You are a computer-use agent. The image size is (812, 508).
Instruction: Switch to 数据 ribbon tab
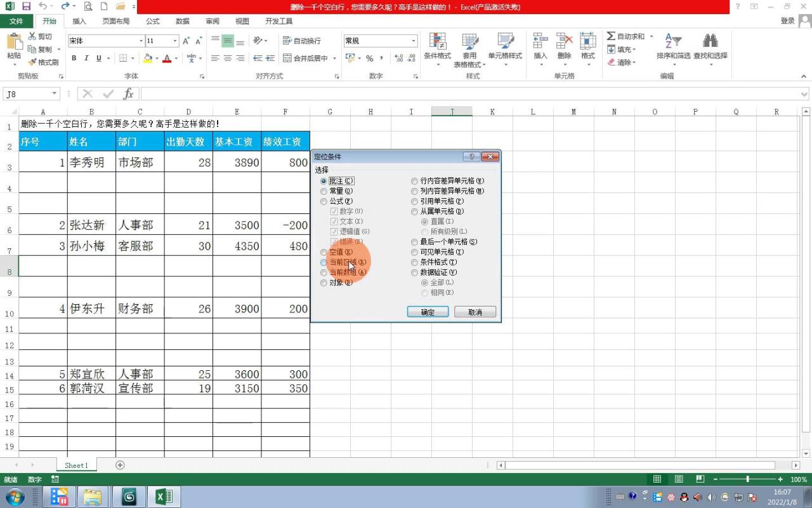[x=183, y=21]
